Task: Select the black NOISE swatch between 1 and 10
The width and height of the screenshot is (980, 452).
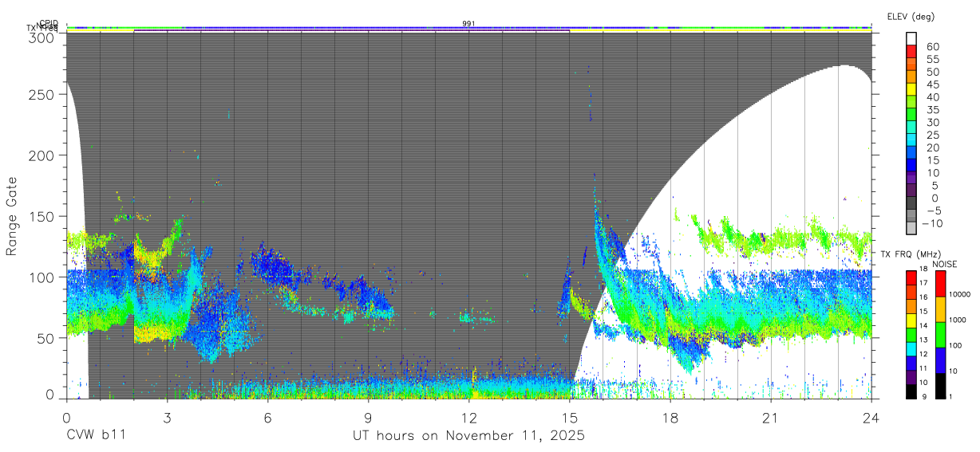Action: pyautogui.click(x=939, y=385)
